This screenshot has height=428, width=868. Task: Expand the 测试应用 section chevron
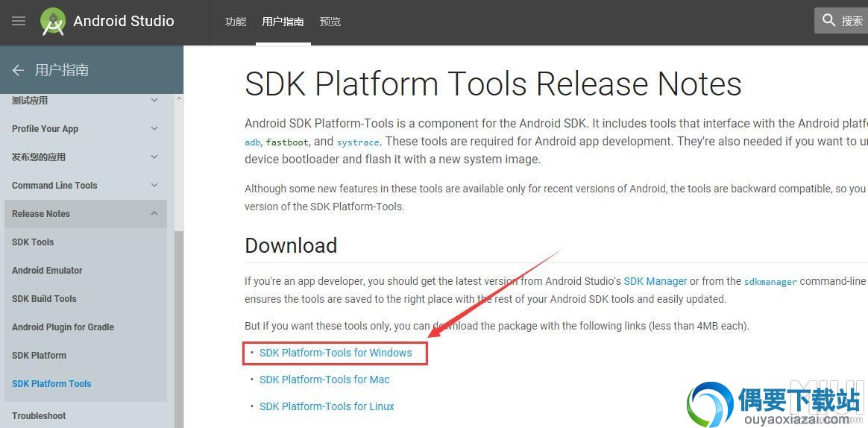coord(154,100)
